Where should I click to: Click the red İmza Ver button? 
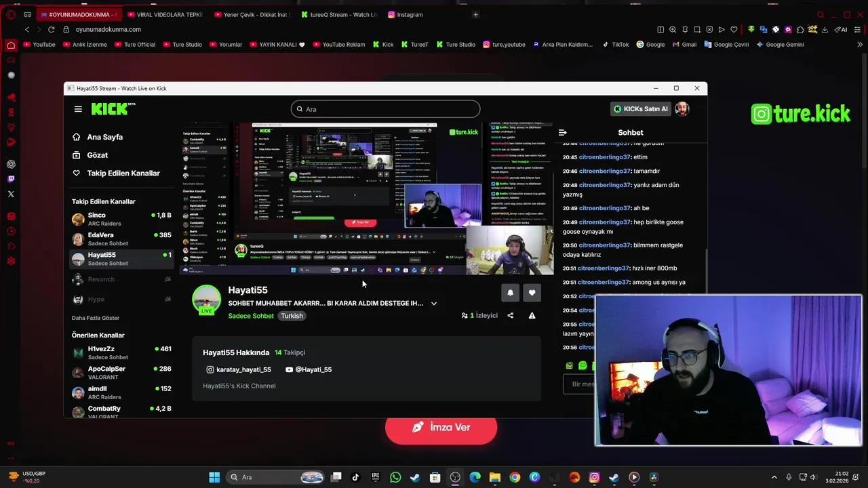coord(441,428)
